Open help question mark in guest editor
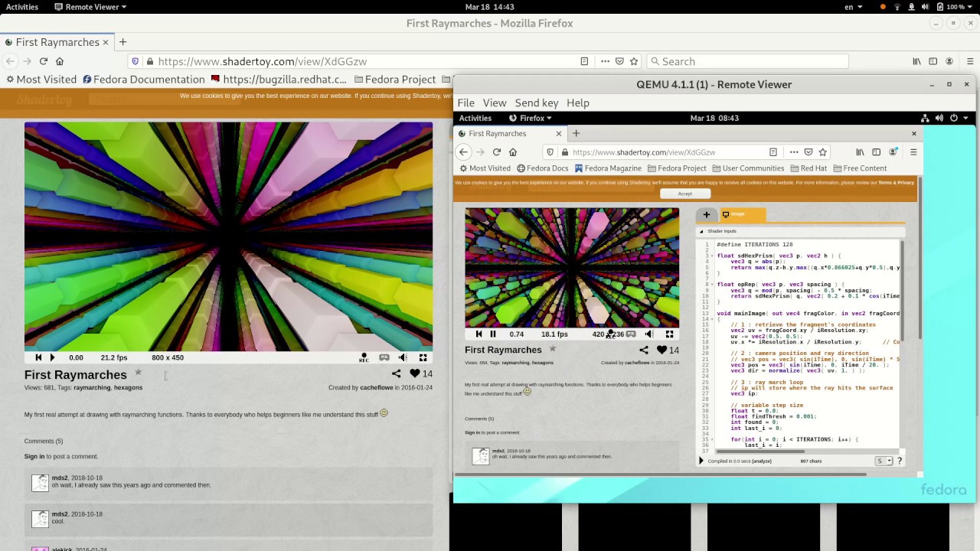This screenshot has width=980, height=551. pyautogui.click(x=900, y=461)
